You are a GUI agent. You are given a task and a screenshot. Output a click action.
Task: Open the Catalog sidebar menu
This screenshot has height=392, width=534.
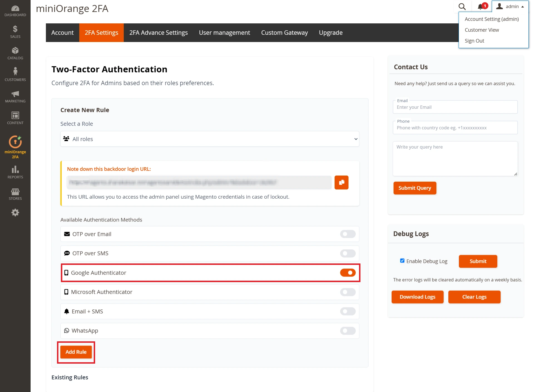(15, 53)
